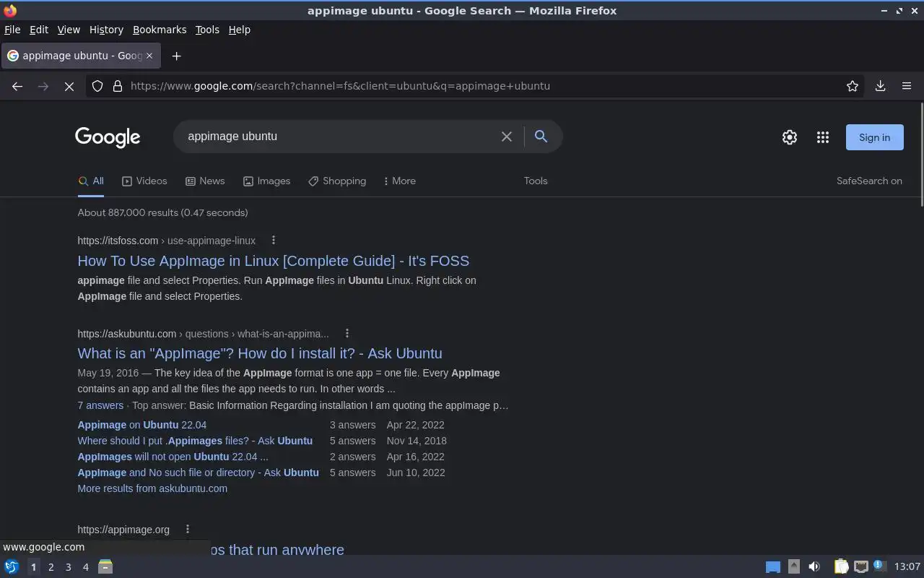Switch to News results tab

[205, 181]
